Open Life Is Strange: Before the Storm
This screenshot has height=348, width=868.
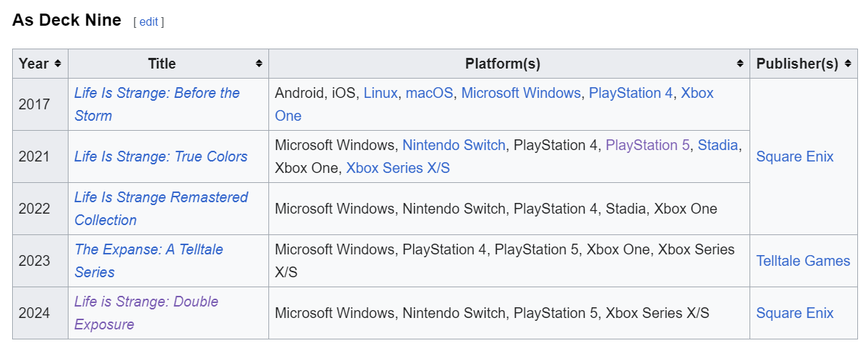[156, 93]
